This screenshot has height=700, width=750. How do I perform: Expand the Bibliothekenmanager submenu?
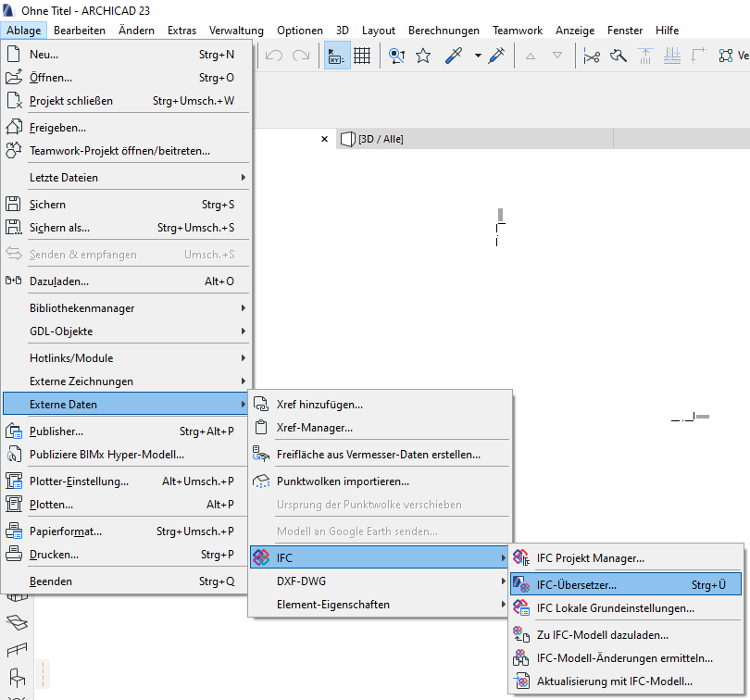(x=126, y=308)
